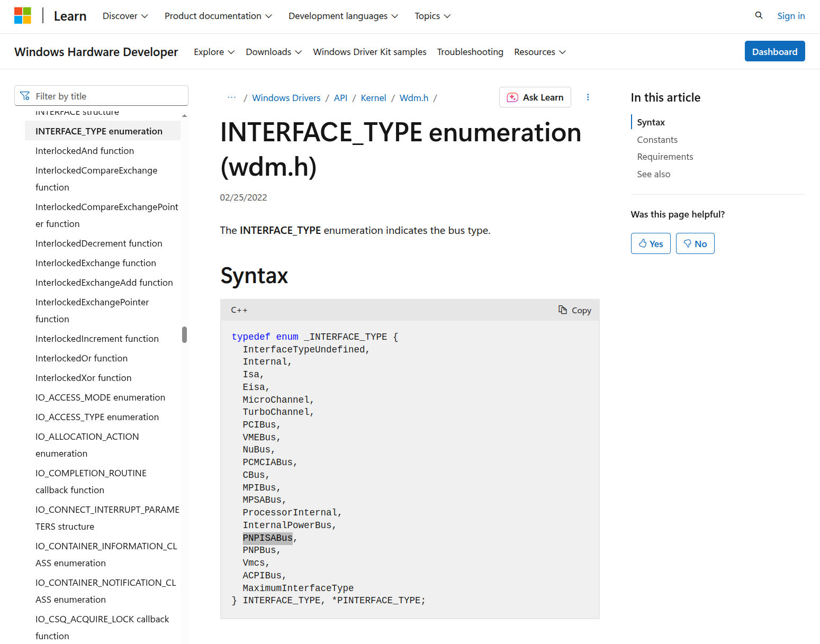Click the thumbs-down icon on No

[687, 243]
